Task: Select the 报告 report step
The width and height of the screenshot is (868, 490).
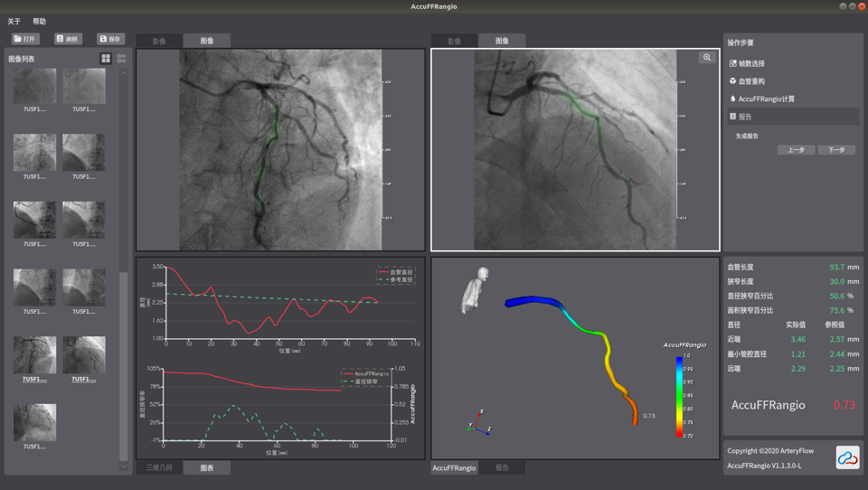Action: [744, 117]
